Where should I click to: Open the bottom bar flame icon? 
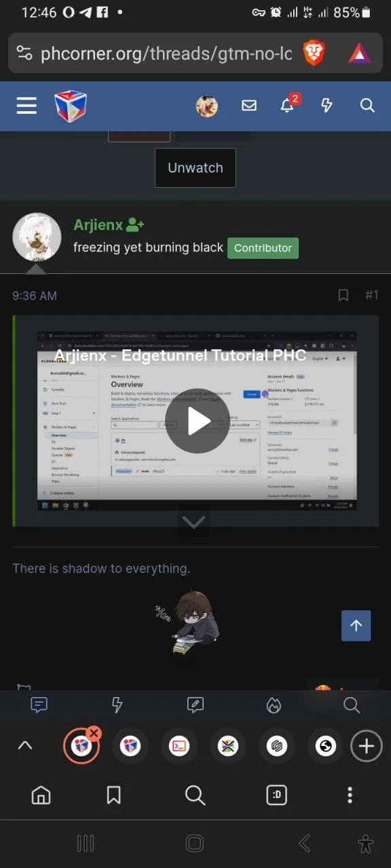click(x=274, y=705)
